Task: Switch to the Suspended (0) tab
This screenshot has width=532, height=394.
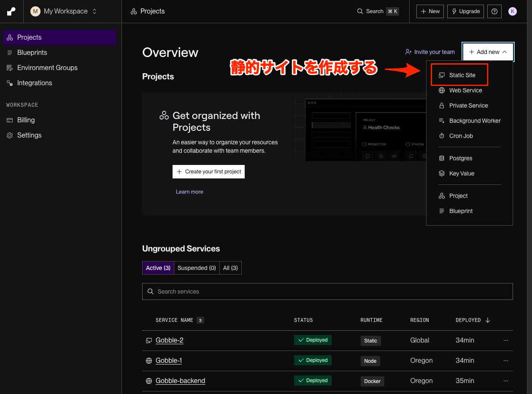Action: click(197, 268)
